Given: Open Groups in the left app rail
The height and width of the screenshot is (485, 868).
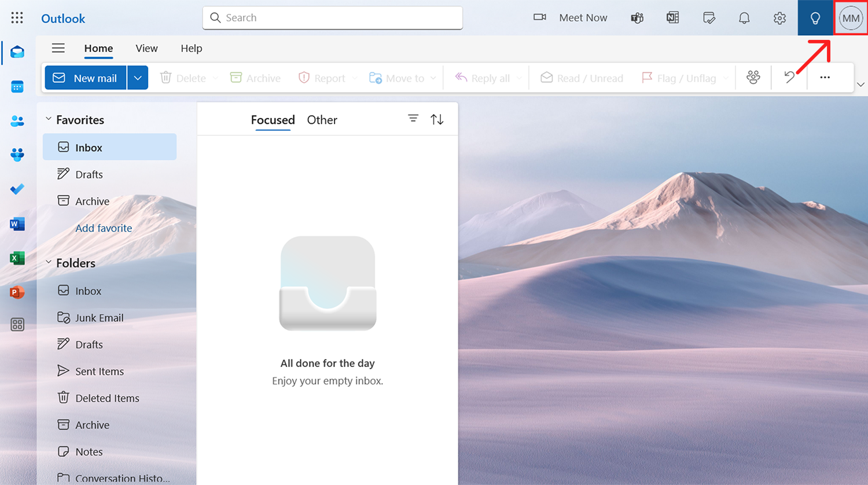Looking at the screenshot, I should [17, 155].
